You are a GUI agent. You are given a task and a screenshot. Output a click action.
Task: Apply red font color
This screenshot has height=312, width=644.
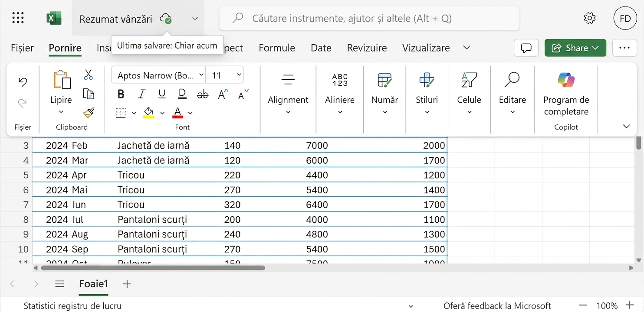[177, 113]
